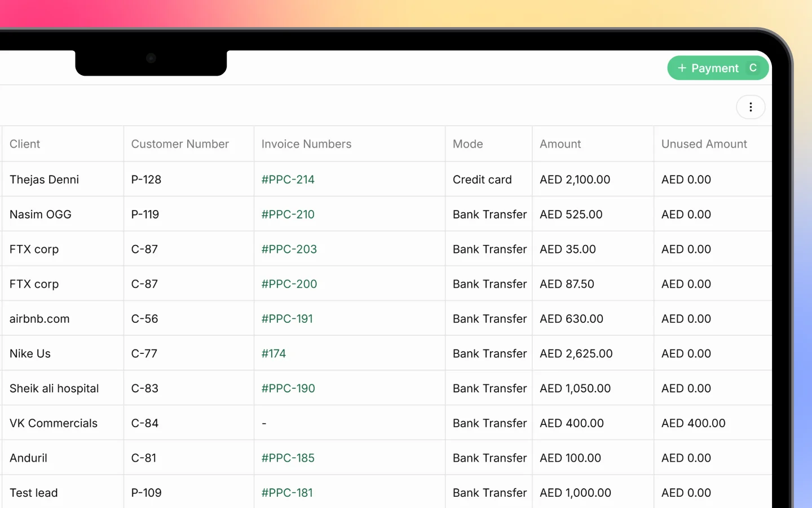Click the C shortcut badge on the Payment button
This screenshot has height=508, width=812.
pyautogui.click(x=753, y=68)
